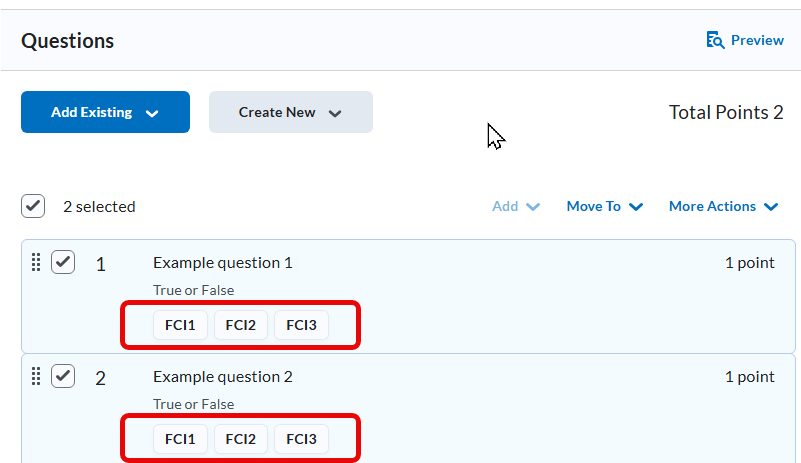Open the Example question 2 title
This screenshot has width=801, height=463.
click(222, 377)
